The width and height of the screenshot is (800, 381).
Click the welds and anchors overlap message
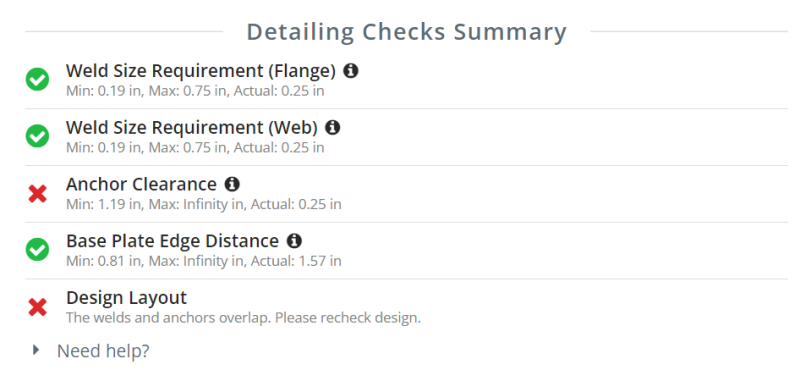243,318
